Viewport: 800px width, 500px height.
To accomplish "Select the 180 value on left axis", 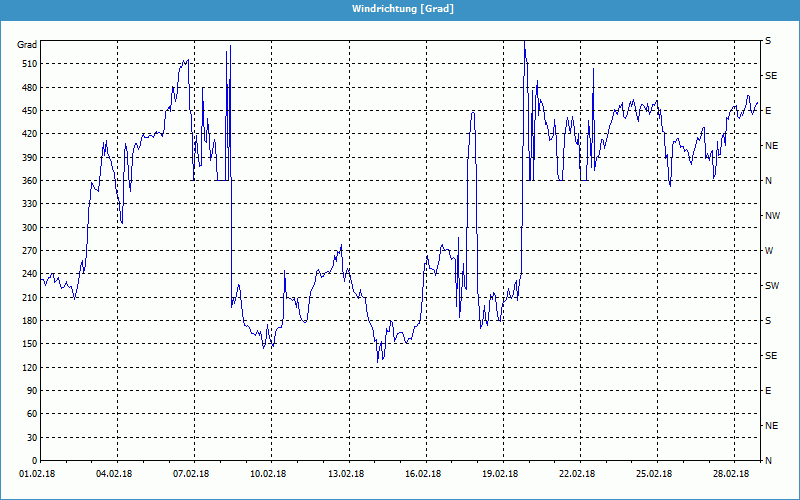I will (x=27, y=321).
